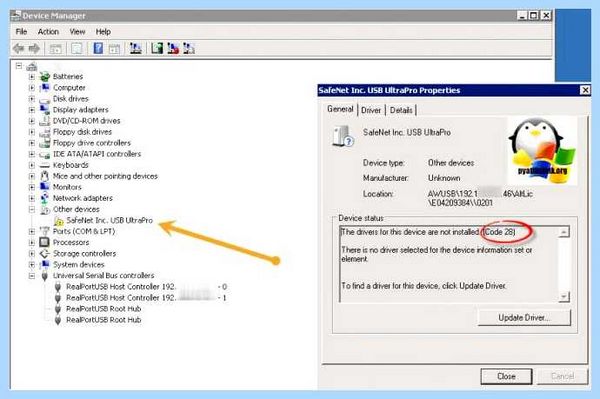Click the green Update Driver Software toolbar icon
This screenshot has width=600, height=399.
[x=157, y=48]
